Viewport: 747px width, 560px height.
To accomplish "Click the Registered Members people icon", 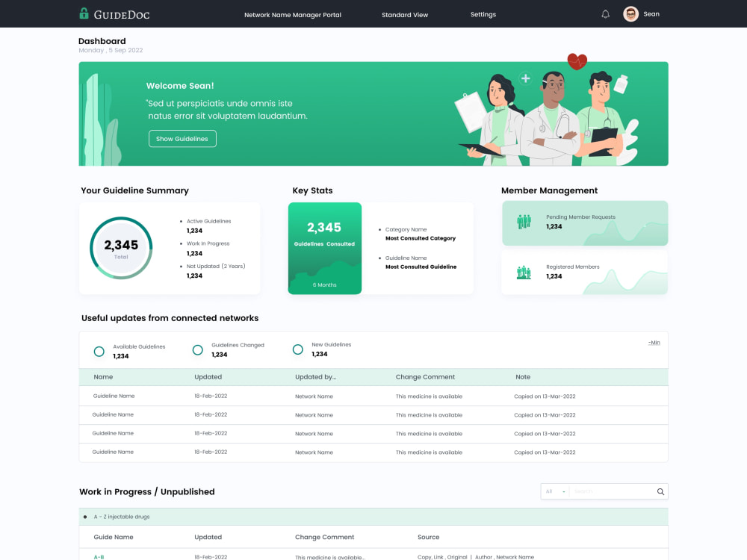I will click(524, 273).
